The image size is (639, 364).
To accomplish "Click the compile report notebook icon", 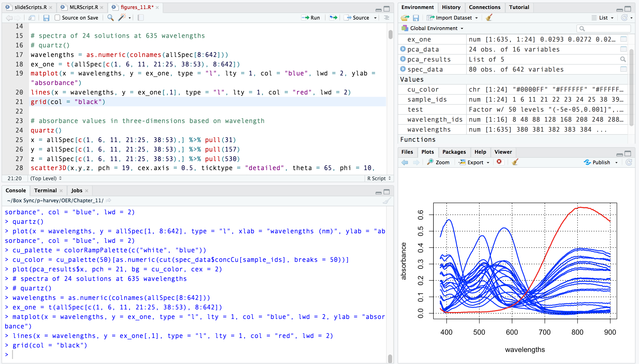I will coord(141,18).
